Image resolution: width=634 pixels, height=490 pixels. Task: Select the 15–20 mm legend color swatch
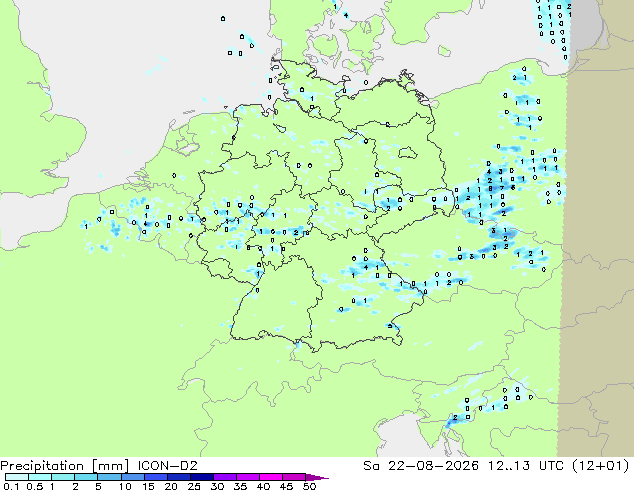pyautogui.click(x=155, y=477)
